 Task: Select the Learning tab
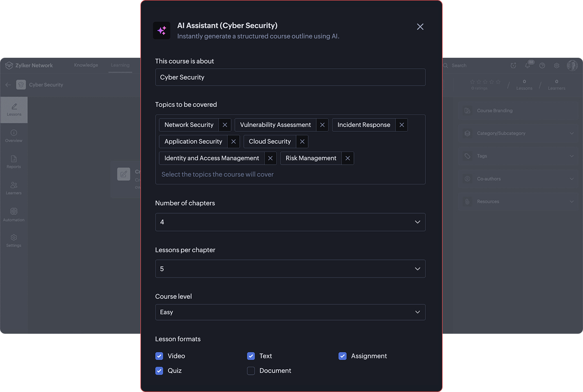(120, 65)
